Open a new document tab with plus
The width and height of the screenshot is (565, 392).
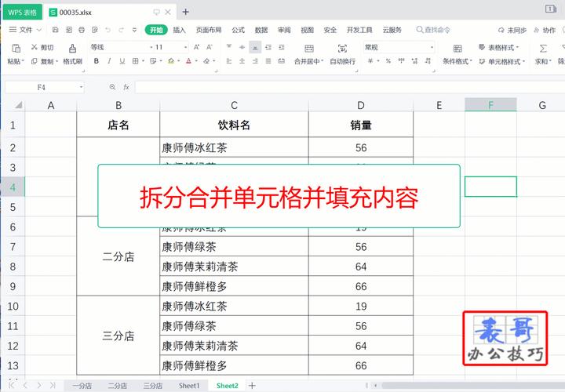click(185, 12)
